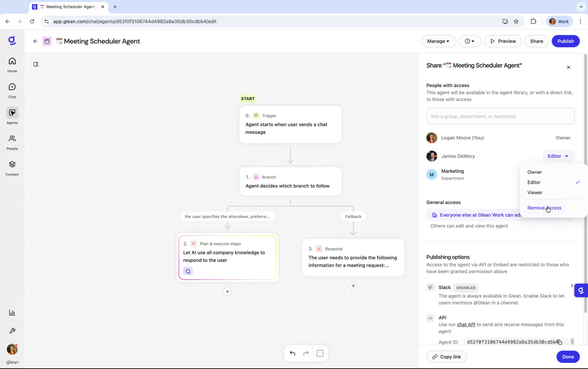Go to the Content section
The height and width of the screenshot is (369, 588).
point(12,168)
